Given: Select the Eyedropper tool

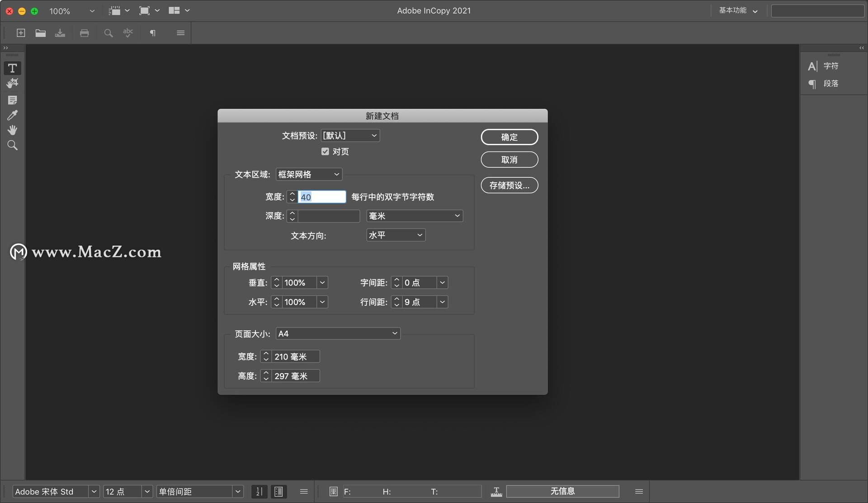Looking at the screenshot, I should 12,115.
